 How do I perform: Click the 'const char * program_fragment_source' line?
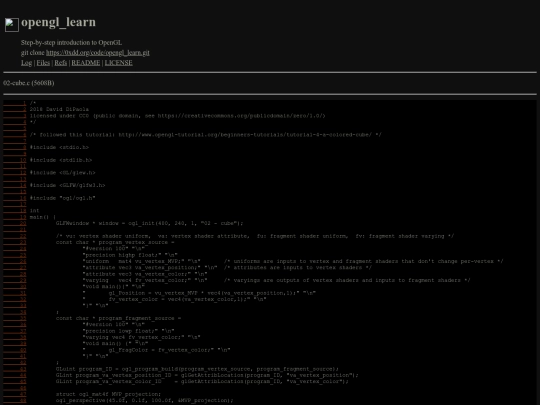(118, 318)
